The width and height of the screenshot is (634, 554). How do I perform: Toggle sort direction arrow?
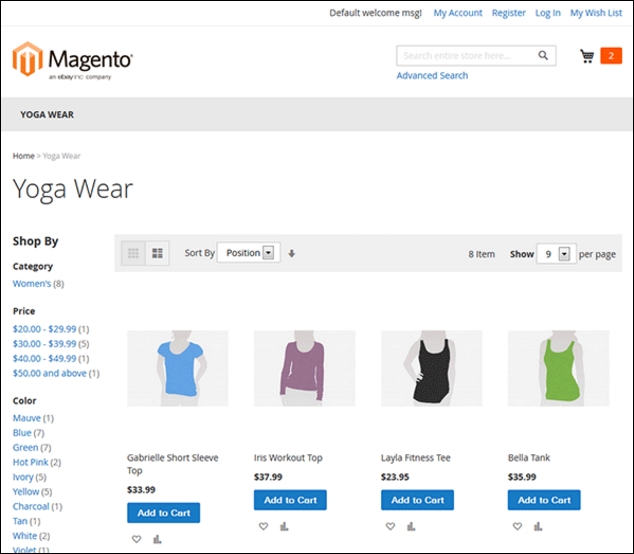[292, 254]
